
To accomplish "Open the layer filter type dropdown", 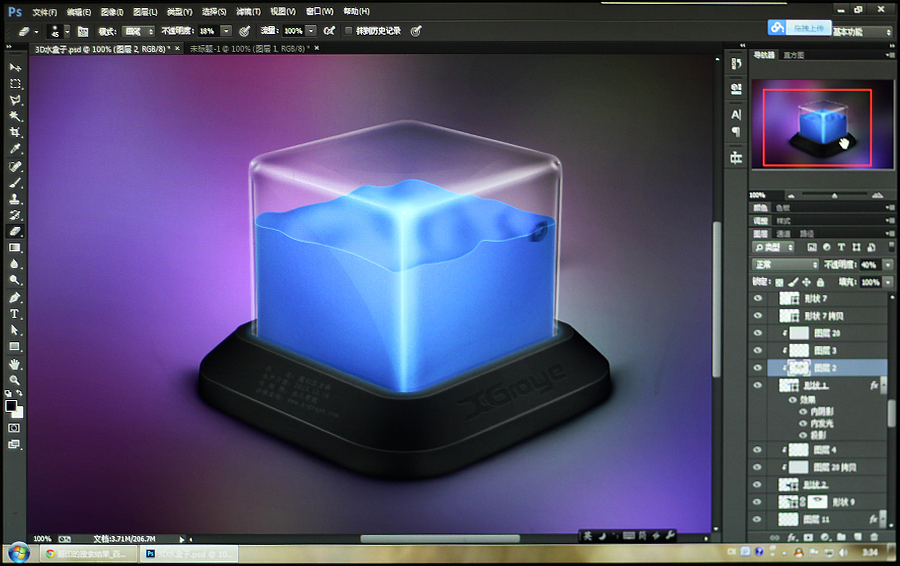I will click(773, 247).
